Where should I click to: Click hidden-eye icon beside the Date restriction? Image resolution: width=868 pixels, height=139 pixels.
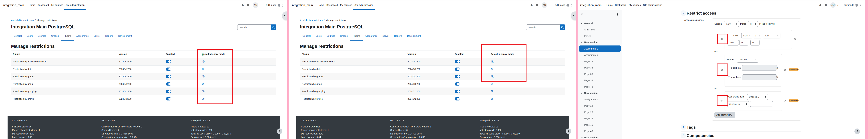(722, 39)
